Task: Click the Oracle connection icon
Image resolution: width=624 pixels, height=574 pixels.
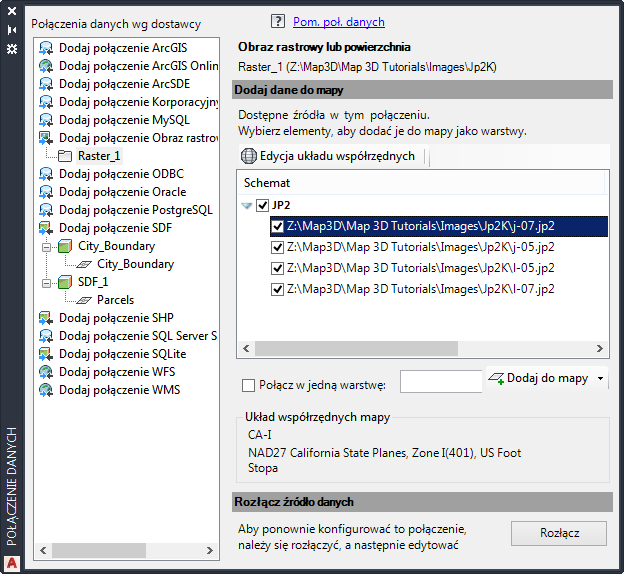Action: 46,192
